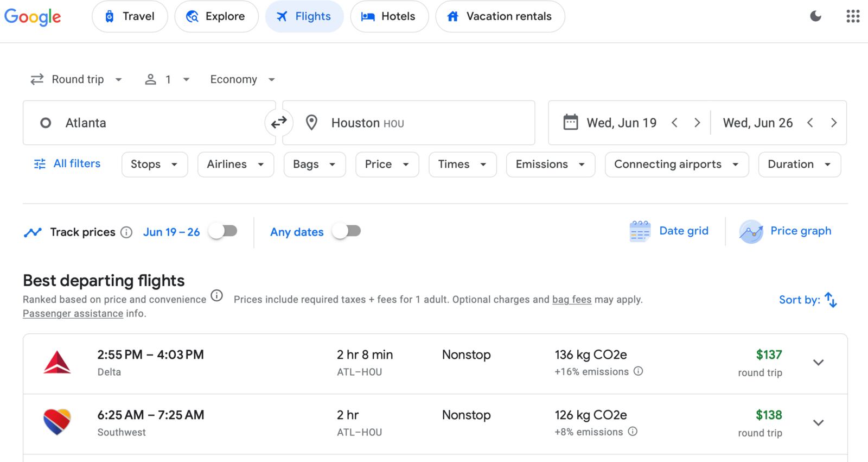The height and width of the screenshot is (462, 868).
Task: Edit the Atlanta origin field
Action: [x=149, y=123]
